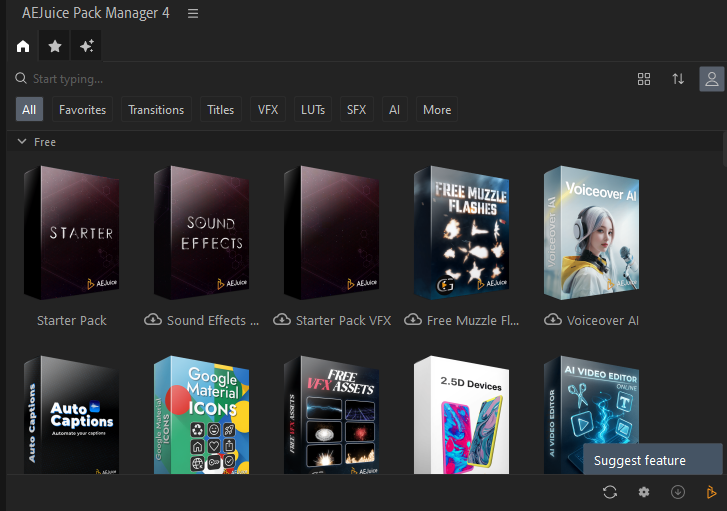Click the 'Starter Pack VFX' label text
Screen dimensions: 727x511
(344, 320)
